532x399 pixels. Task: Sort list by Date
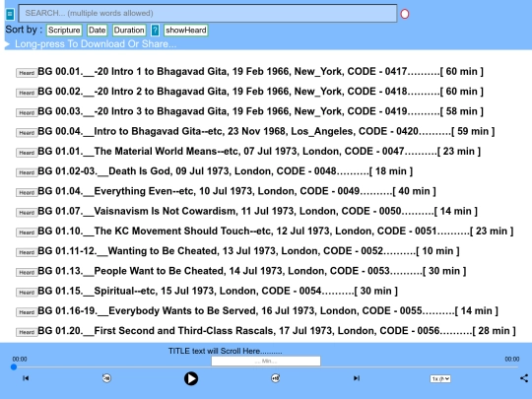(x=97, y=31)
